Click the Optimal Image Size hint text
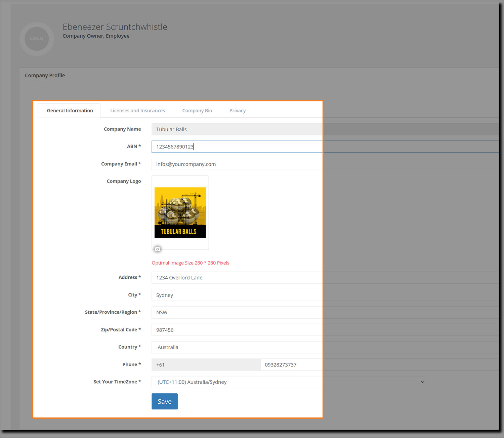The image size is (504, 438). point(191,263)
